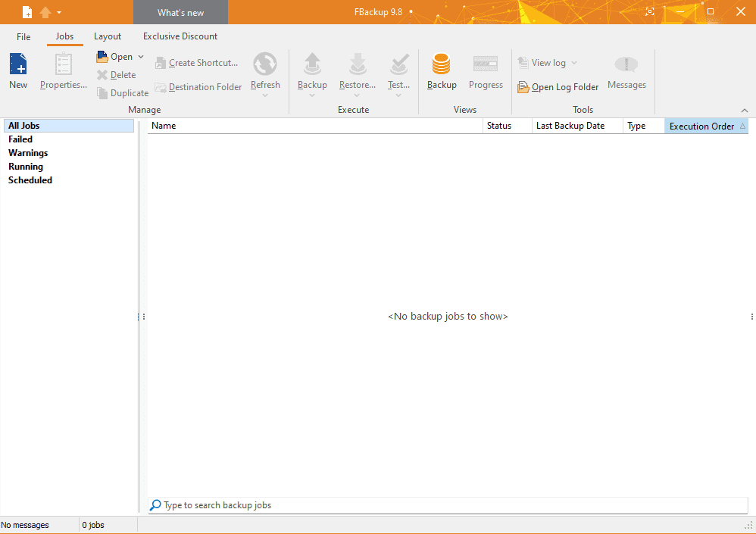Open the Messages panel
756x534 pixels.
tap(626, 71)
